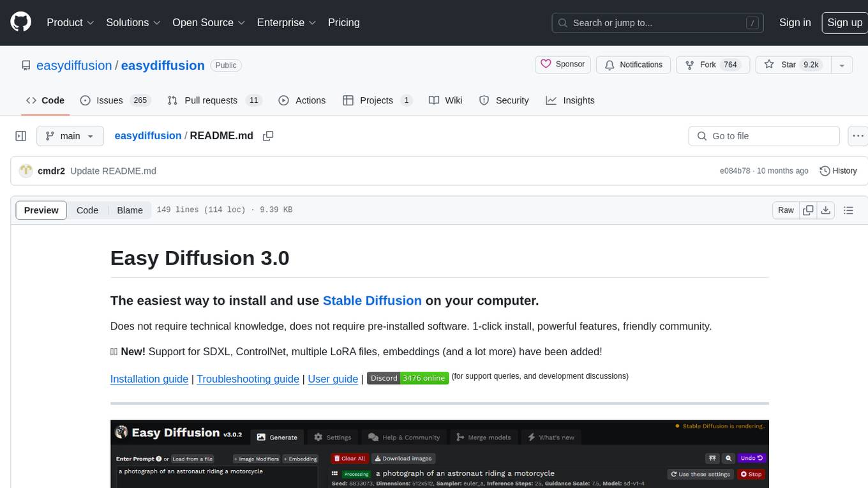
Task: Copy the README.md file path
Action: (x=268, y=136)
